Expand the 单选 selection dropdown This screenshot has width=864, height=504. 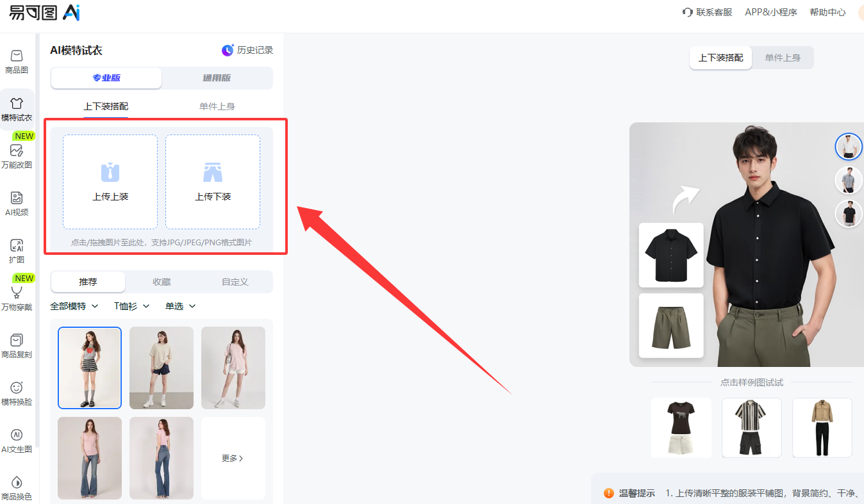pos(181,306)
